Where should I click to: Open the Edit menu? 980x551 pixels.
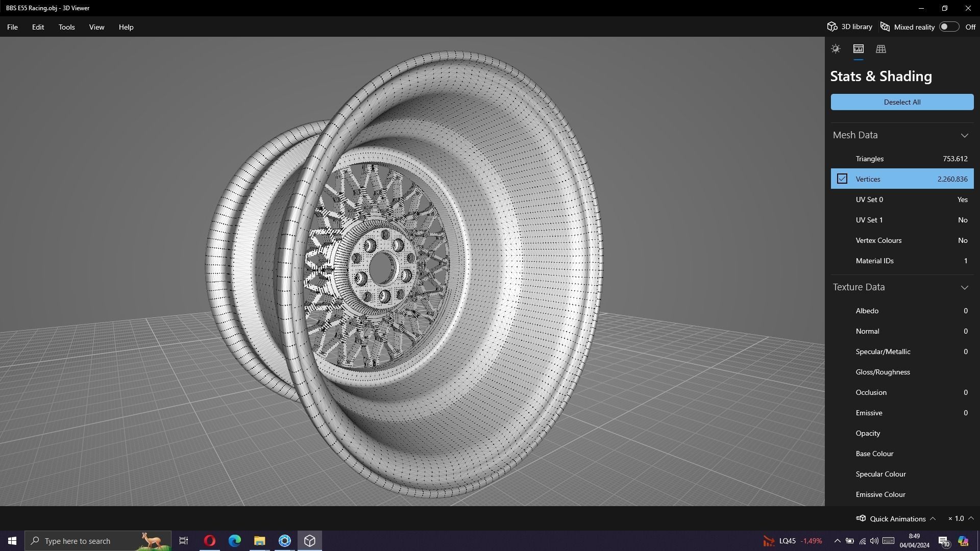[38, 27]
